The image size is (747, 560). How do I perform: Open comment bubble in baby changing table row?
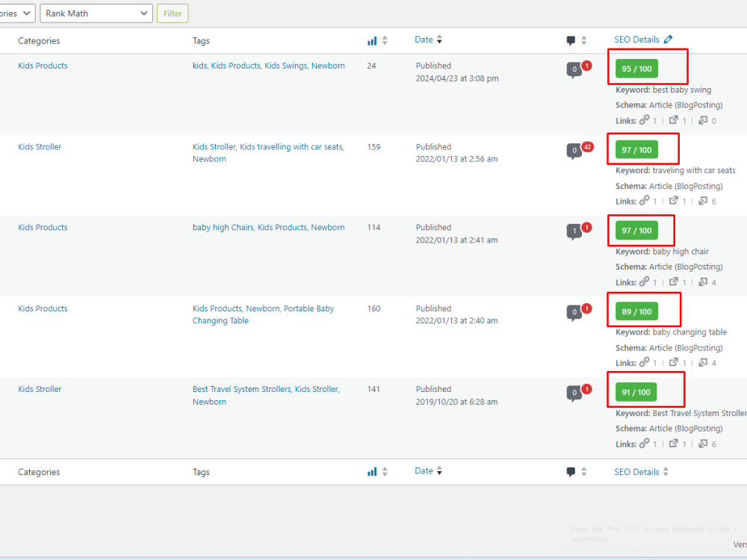point(574,313)
